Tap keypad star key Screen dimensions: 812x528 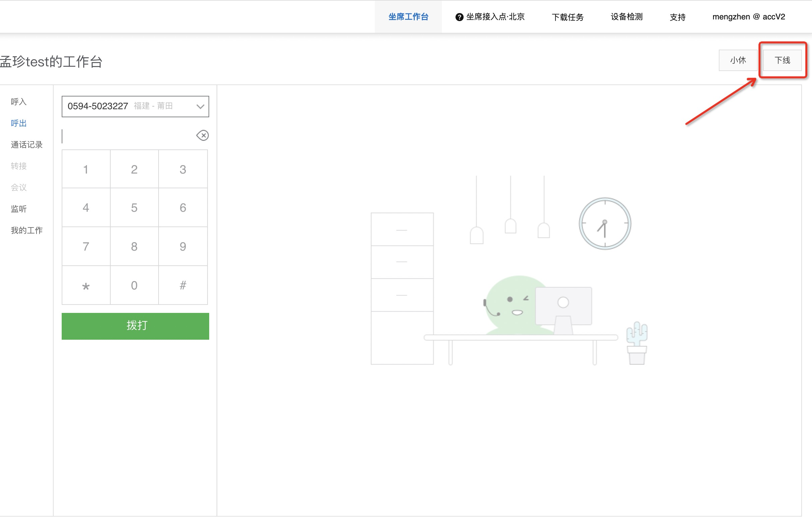[86, 285]
